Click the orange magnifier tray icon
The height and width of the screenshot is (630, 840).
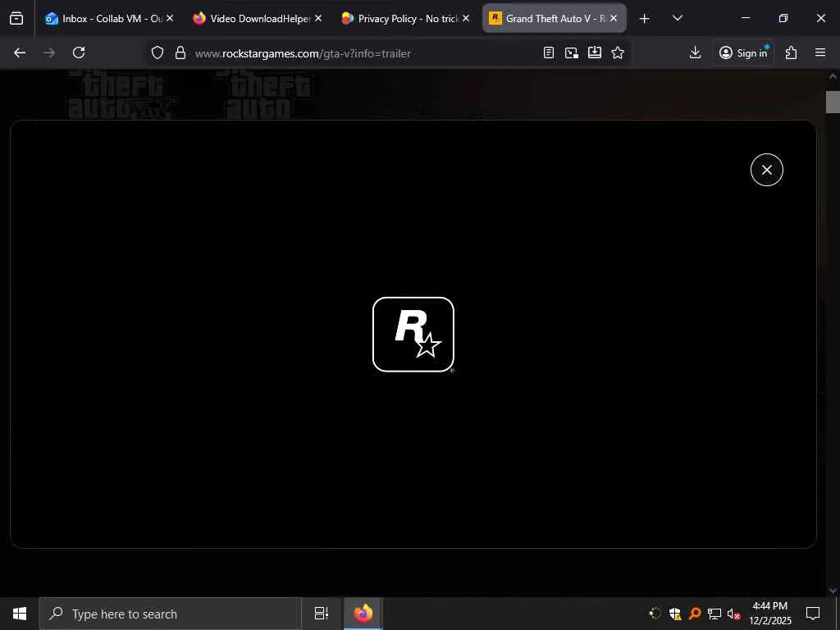[x=695, y=614]
